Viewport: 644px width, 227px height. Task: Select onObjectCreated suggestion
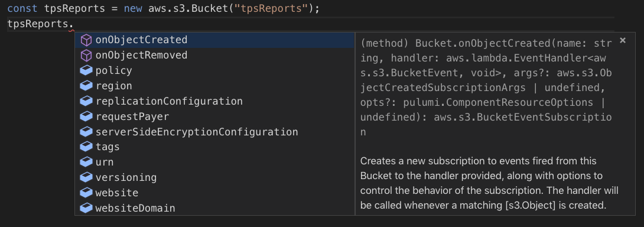(214, 40)
